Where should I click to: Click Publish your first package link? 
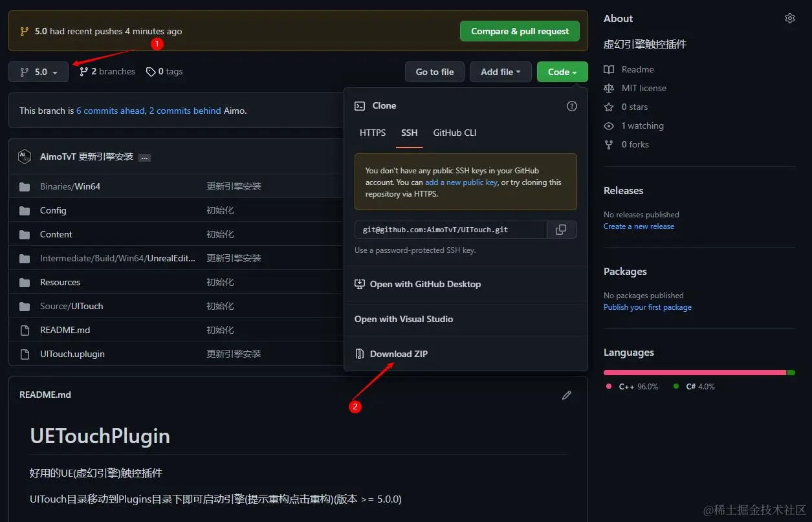coord(648,307)
